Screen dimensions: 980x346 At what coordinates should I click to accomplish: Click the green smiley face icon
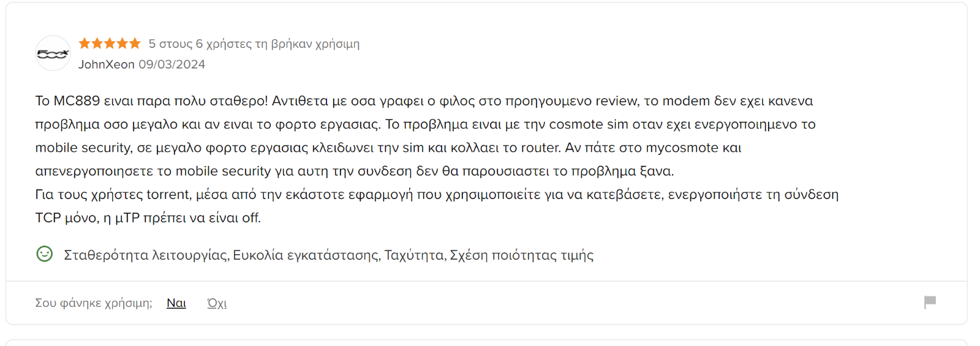(45, 254)
